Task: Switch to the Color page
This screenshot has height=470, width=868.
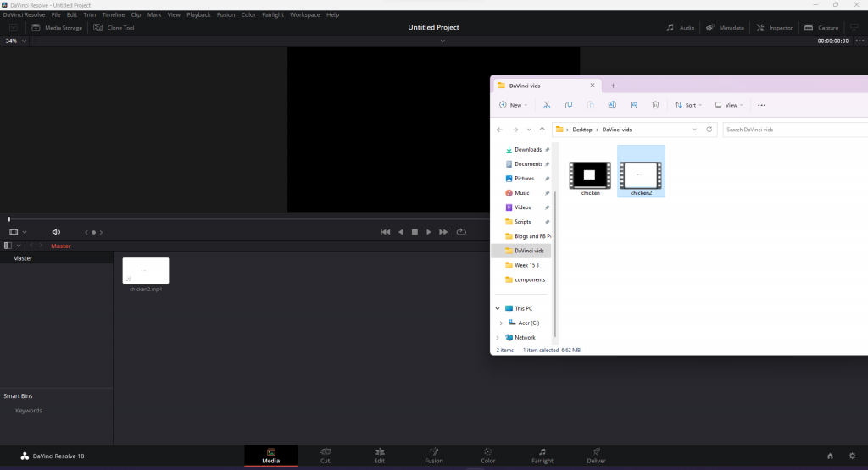Action: [x=487, y=456]
